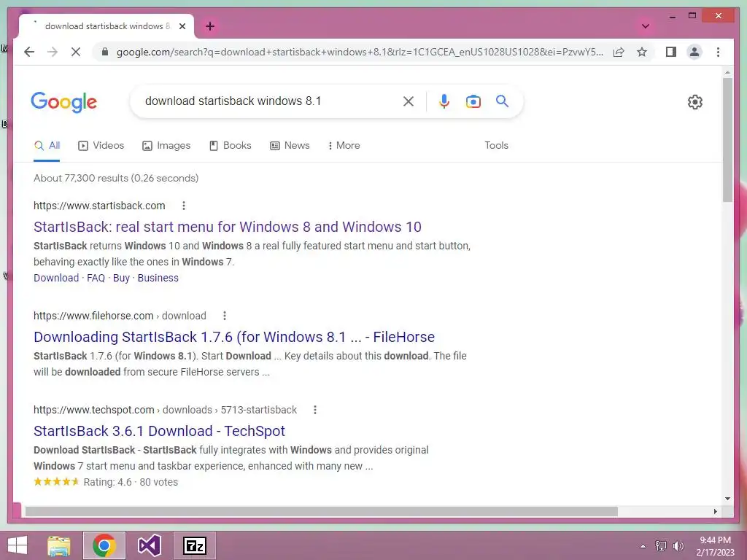747x560 pixels.
Task: Close the 'download startisback windows 8' tab
Action: click(182, 26)
